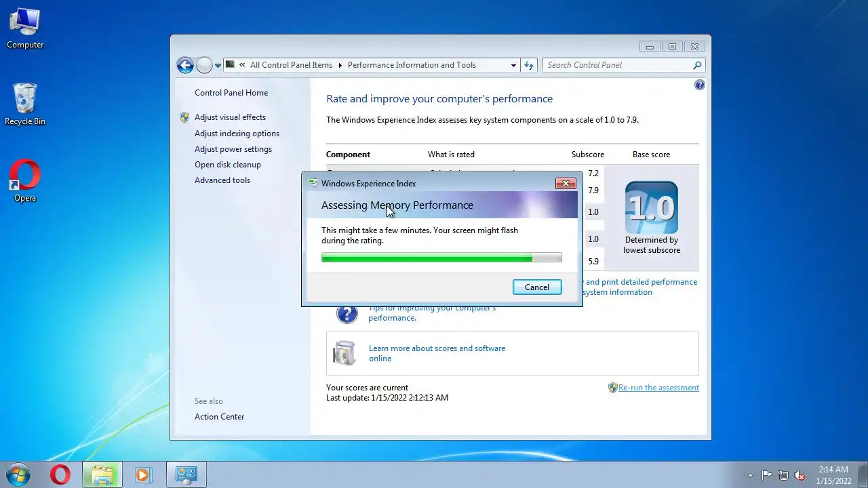Select the Control Panel taskbar icon
The height and width of the screenshot is (488, 868).
(x=186, y=474)
